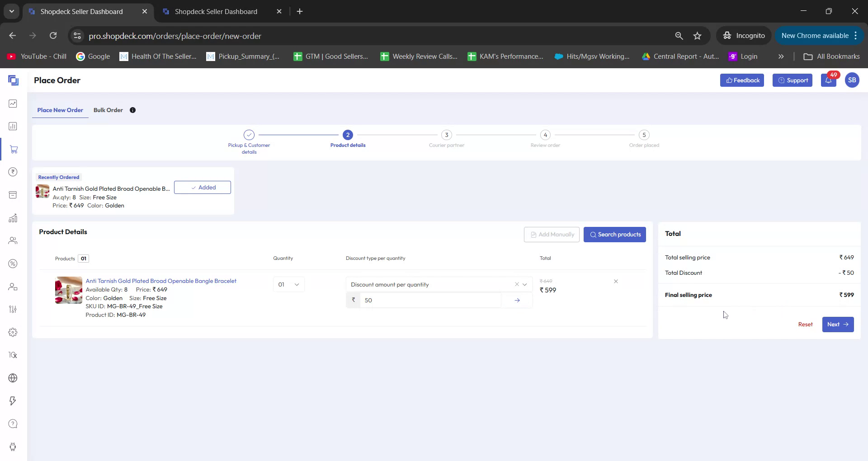The image size is (868, 461).
Task: Switch to the Bulk Order tab
Action: tap(108, 110)
